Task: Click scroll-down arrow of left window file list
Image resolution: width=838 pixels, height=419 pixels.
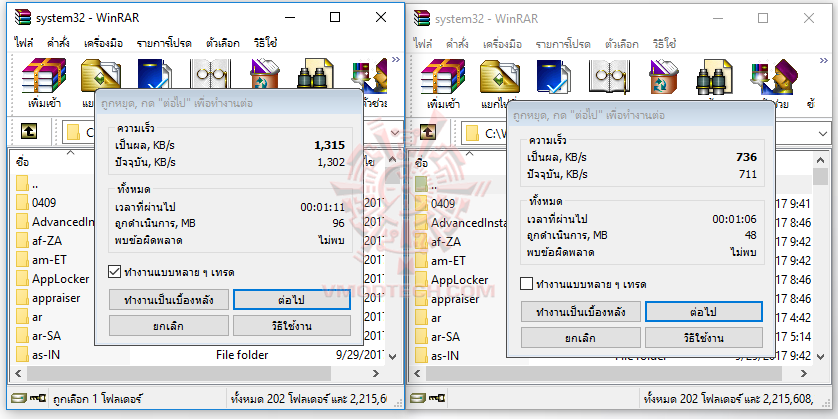Action: (x=393, y=356)
